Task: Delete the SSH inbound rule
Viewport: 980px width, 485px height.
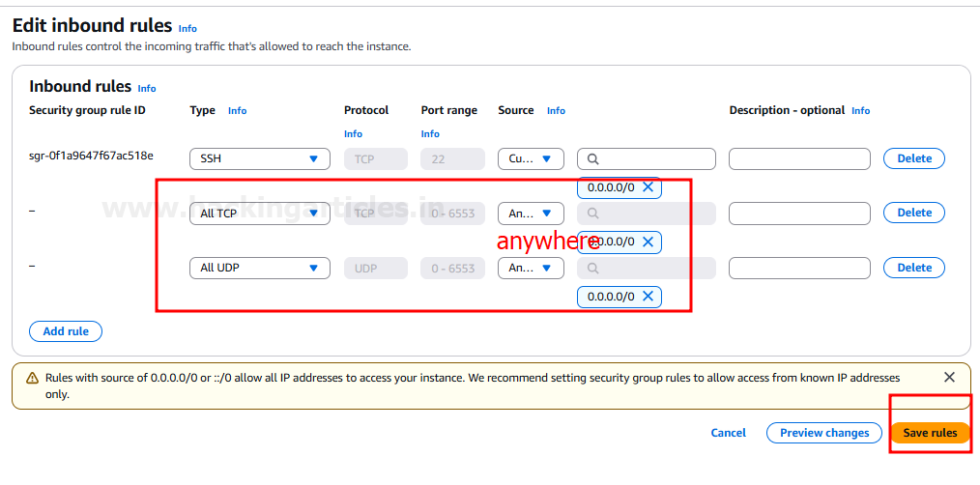Action: pos(913,158)
